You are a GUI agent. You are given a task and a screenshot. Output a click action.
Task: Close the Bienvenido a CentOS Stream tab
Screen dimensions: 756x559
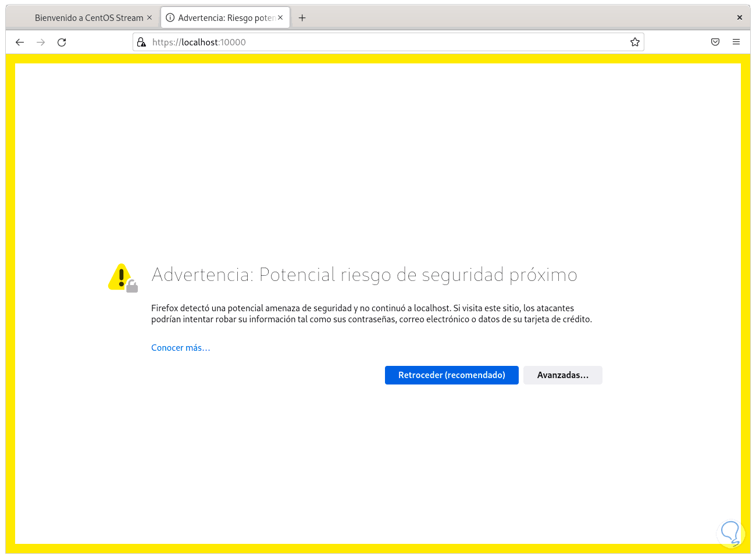pyautogui.click(x=149, y=18)
